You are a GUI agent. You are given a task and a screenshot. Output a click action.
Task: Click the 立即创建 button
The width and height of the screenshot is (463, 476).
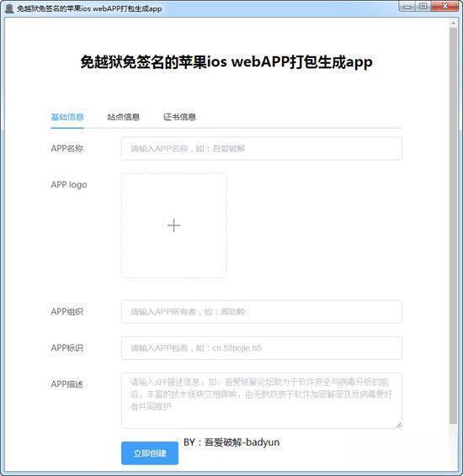150,453
